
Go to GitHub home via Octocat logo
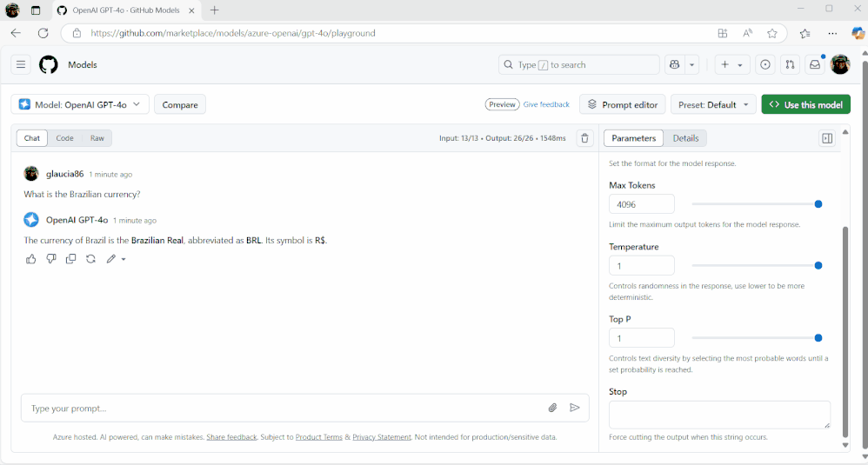click(x=48, y=64)
